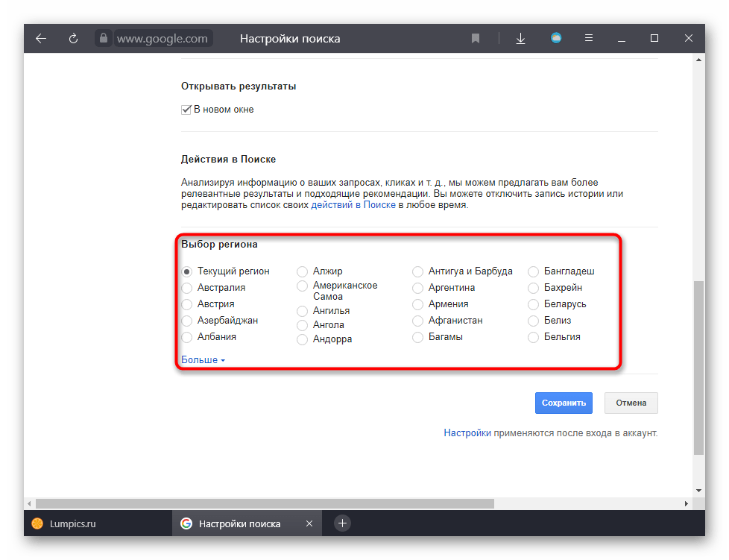The height and width of the screenshot is (560, 729).
Task: Click the vertical scrollbar up arrow
Action: pyautogui.click(x=698, y=60)
